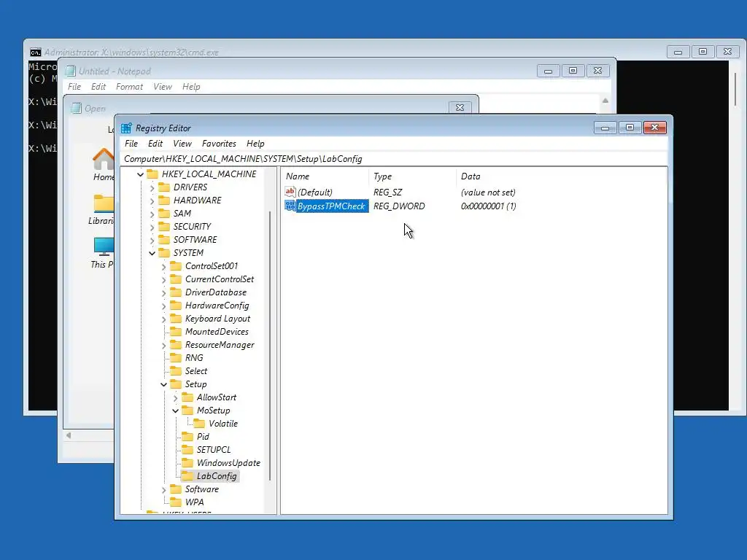Open the Favorites menu in Registry Editor
Viewport: 747px width, 560px height.
[x=219, y=144]
